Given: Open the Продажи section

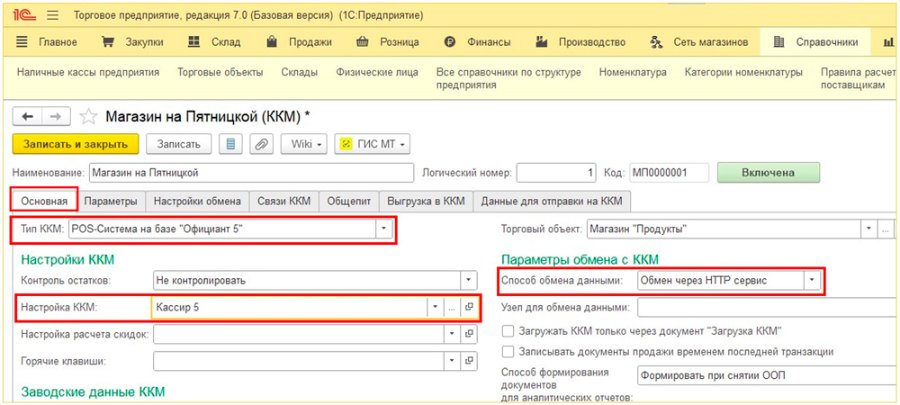Looking at the screenshot, I should click(300, 42).
